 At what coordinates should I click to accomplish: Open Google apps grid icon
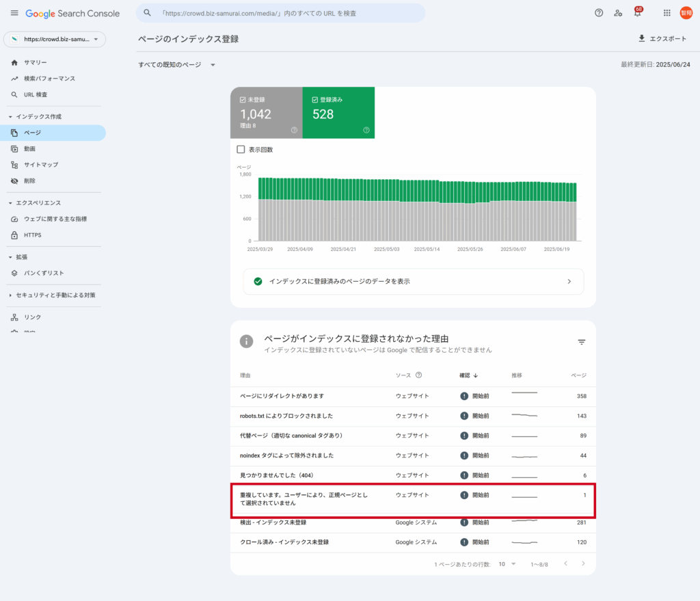click(x=667, y=13)
